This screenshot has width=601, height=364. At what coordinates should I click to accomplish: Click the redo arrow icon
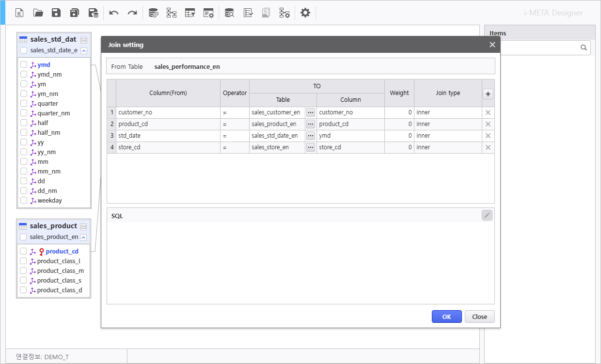point(132,13)
